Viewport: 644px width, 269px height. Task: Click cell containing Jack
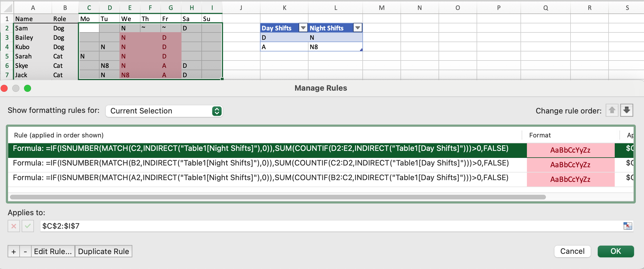33,75
